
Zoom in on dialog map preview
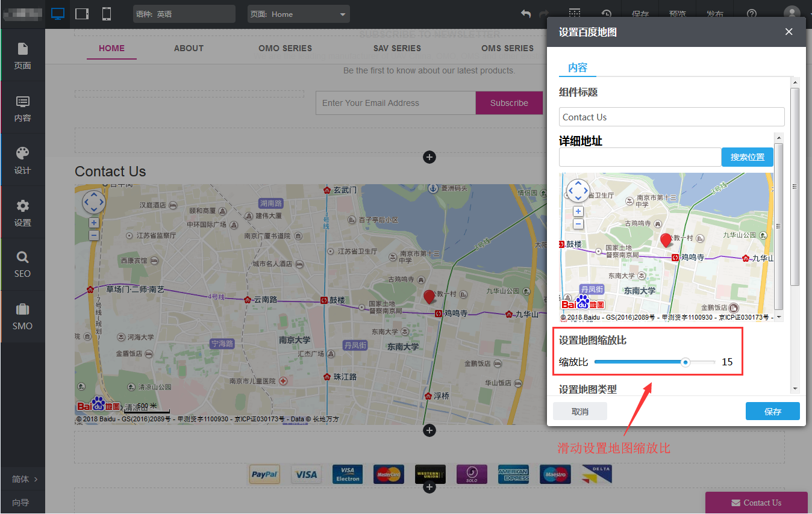coord(578,211)
